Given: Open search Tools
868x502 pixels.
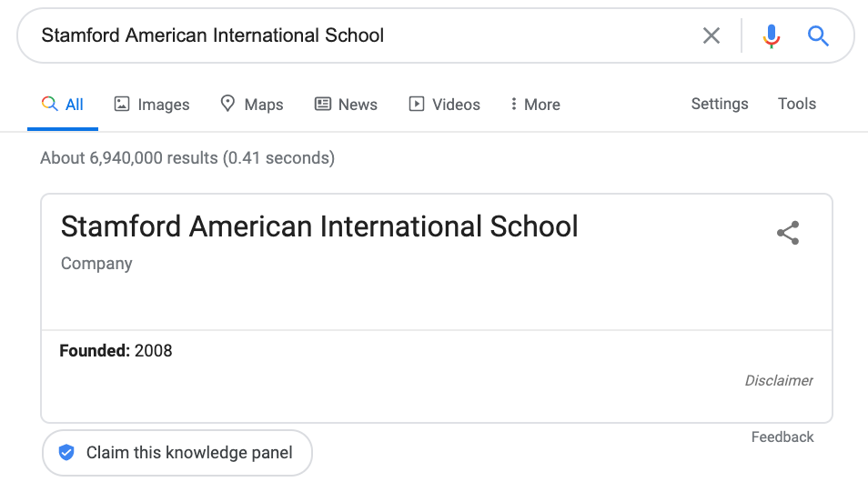Looking at the screenshot, I should click(x=797, y=104).
